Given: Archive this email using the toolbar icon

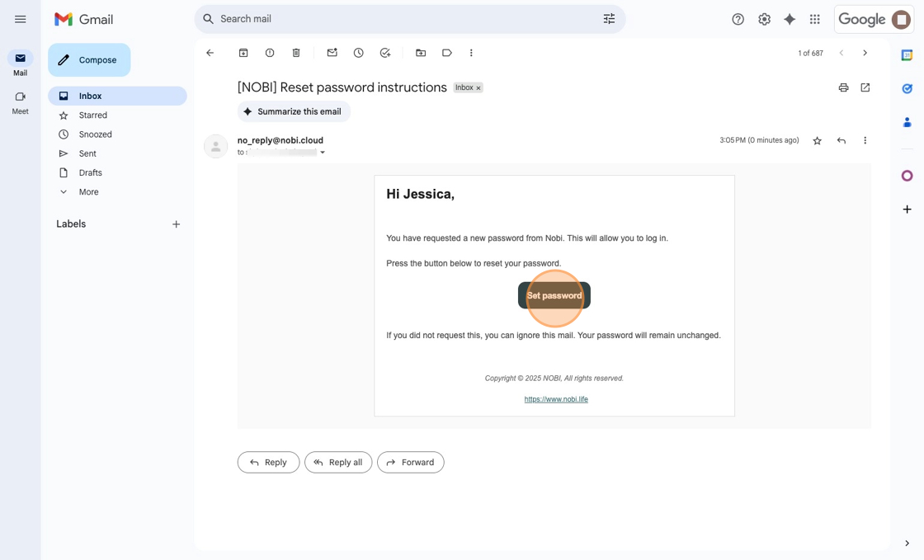Looking at the screenshot, I should [243, 53].
